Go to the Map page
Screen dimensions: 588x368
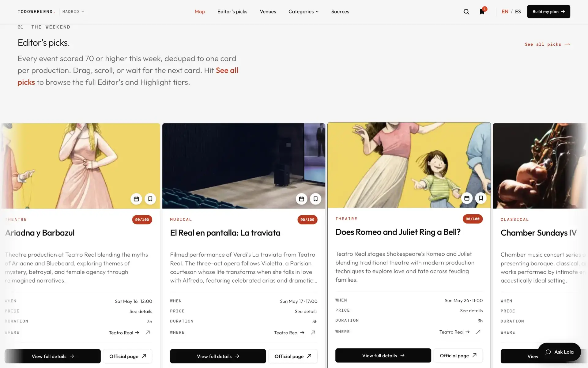(200, 12)
